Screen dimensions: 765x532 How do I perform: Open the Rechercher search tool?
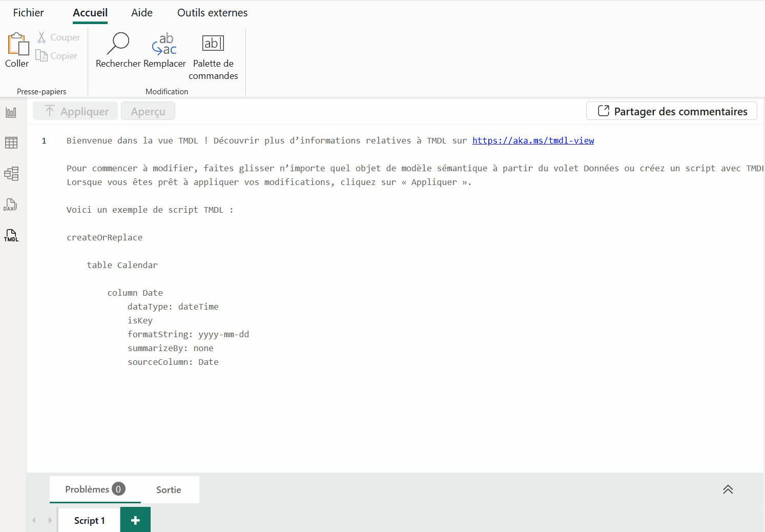pos(118,50)
